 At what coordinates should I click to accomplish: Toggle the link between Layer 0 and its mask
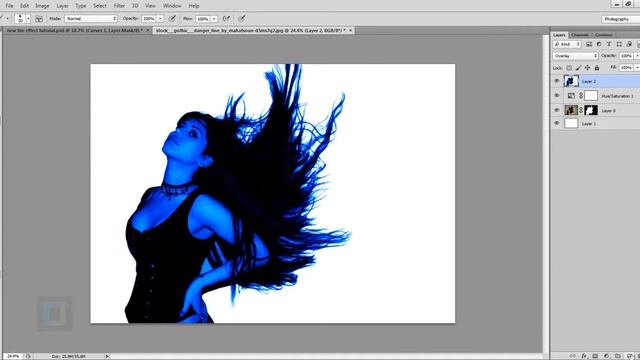[581, 110]
